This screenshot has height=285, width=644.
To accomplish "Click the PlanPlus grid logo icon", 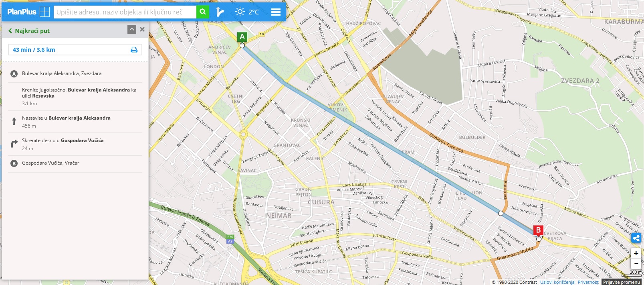I will (x=44, y=12).
